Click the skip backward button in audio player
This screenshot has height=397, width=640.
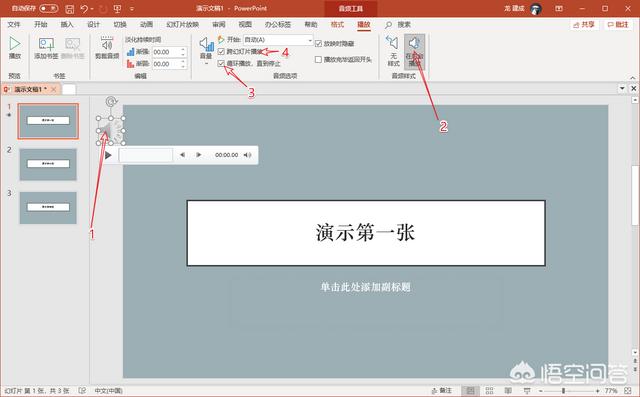coord(182,155)
